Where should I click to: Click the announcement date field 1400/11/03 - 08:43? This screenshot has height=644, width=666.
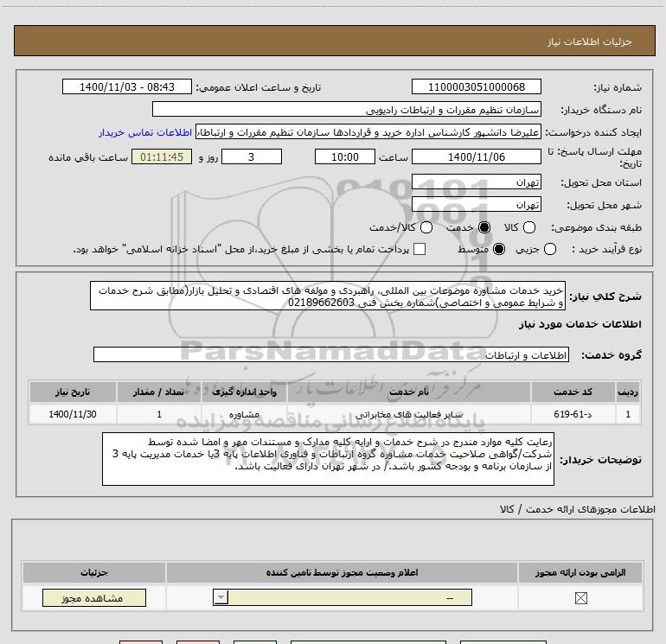click(127, 86)
